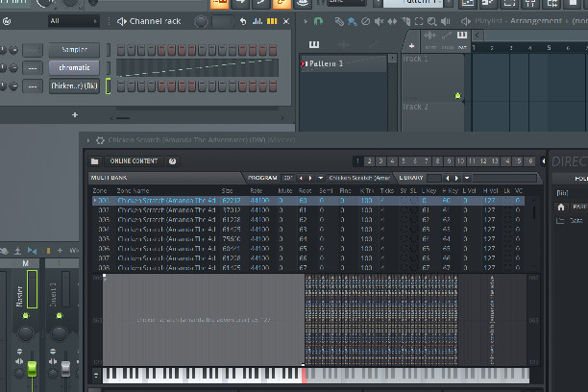Toggle the Master mixer track green LED
588x392 pixels.
(x=26, y=316)
